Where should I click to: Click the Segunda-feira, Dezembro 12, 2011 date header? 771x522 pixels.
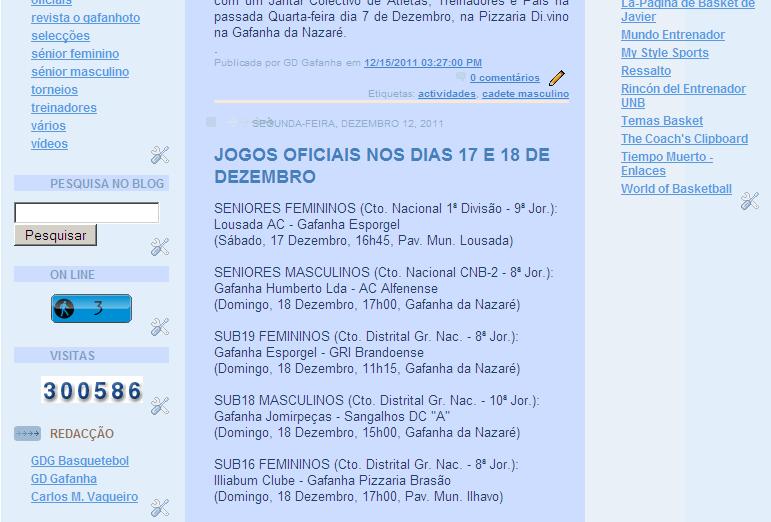click(348, 123)
